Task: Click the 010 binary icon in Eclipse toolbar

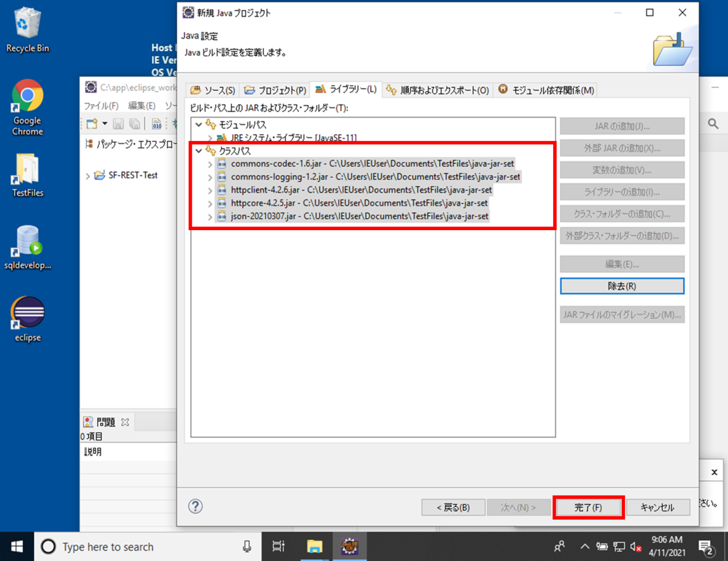Action: tap(157, 124)
